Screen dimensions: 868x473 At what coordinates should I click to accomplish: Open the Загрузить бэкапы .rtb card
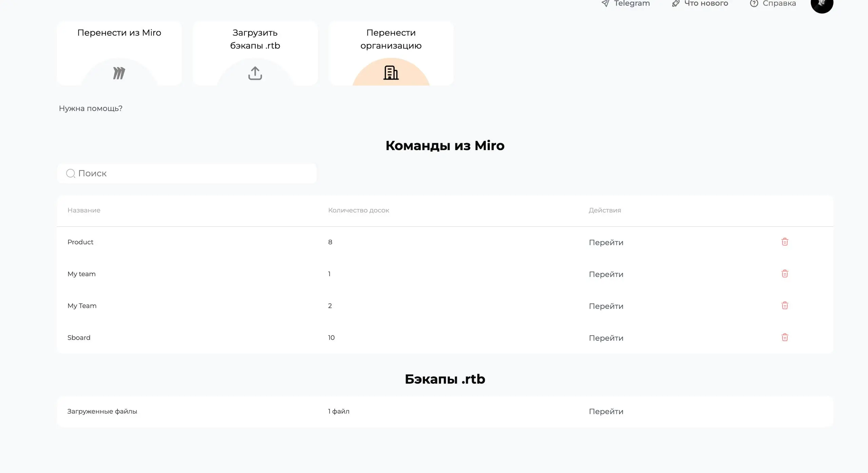click(255, 53)
